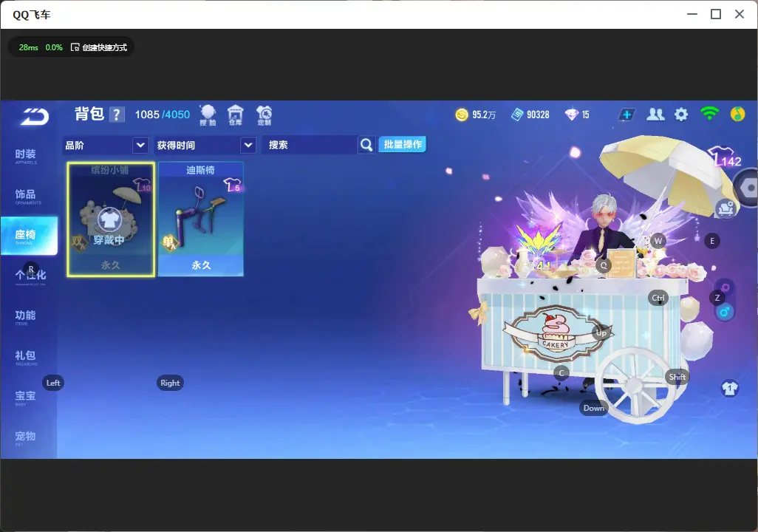
Task: Open the settings gear icon
Action: pyautogui.click(x=681, y=115)
